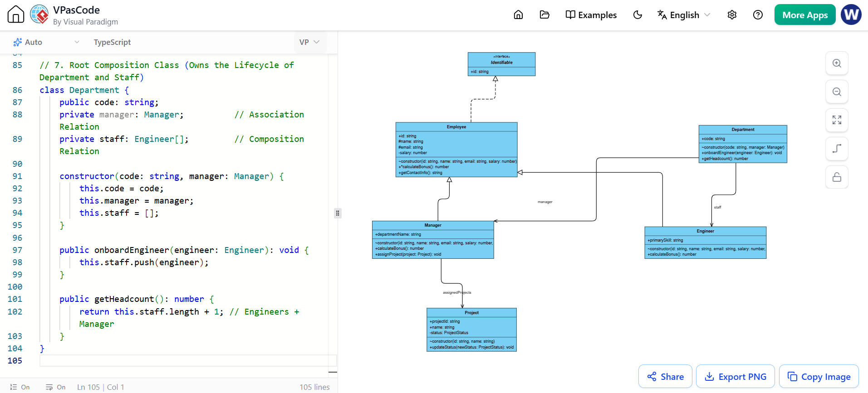This screenshot has width=868, height=393.
Task: Select the Project class header in the diagram
Action: coord(472,313)
